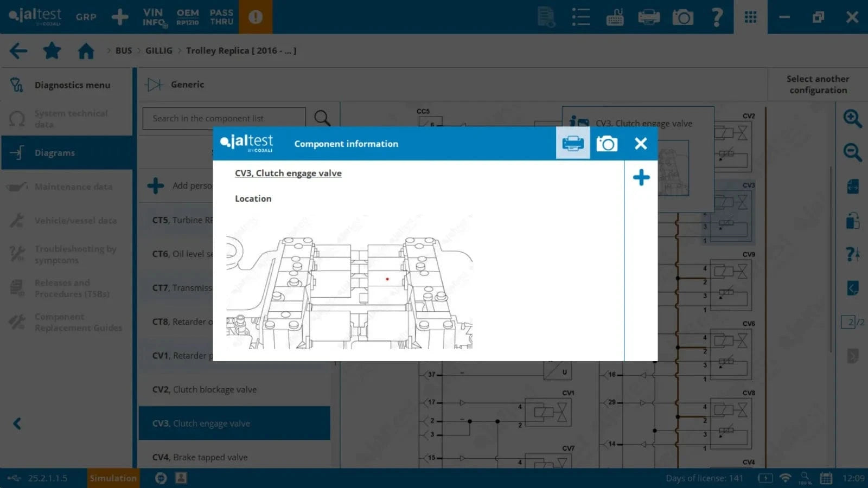This screenshot has width=868, height=488.
Task: Open PASS THRU mode
Action: (221, 17)
